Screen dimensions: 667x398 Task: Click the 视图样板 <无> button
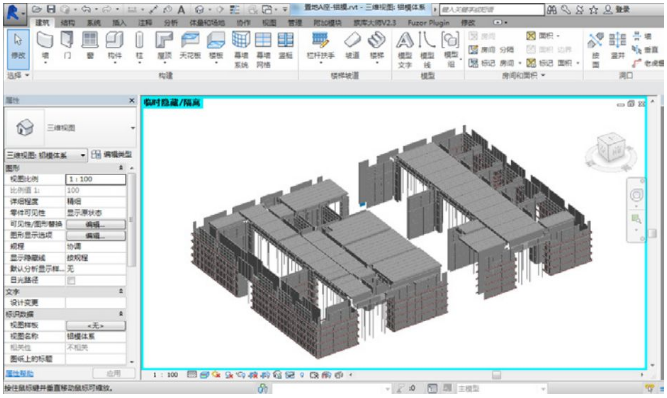point(96,325)
